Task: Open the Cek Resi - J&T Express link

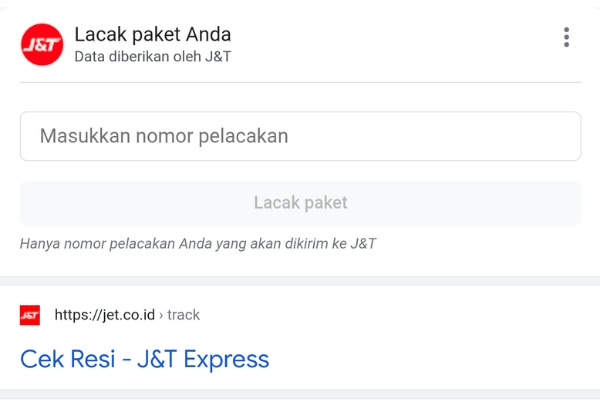Action: [145, 358]
